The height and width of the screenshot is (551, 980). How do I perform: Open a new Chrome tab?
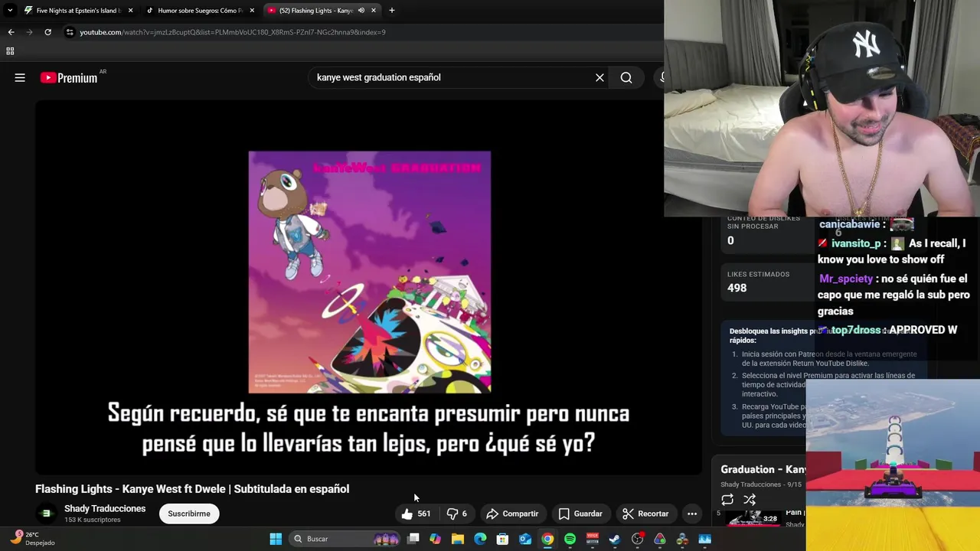click(392, 11)
